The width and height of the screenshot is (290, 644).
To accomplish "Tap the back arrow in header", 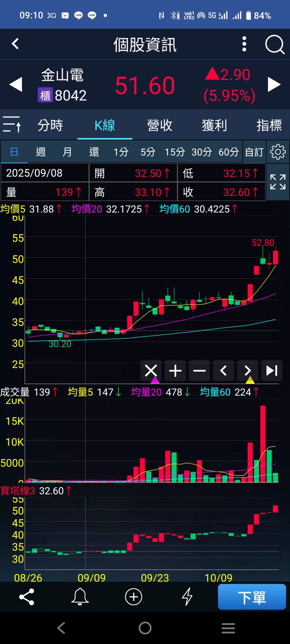I will [x=15, y=44].
